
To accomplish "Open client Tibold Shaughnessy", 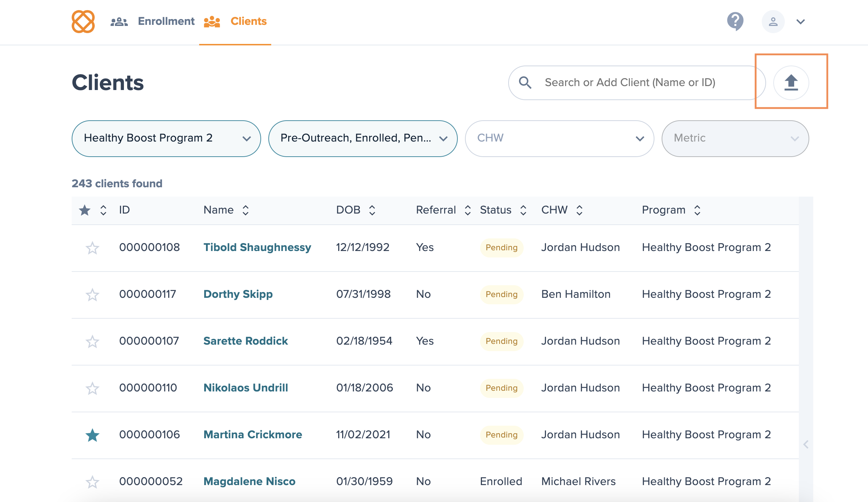I will tap(257, 247).
